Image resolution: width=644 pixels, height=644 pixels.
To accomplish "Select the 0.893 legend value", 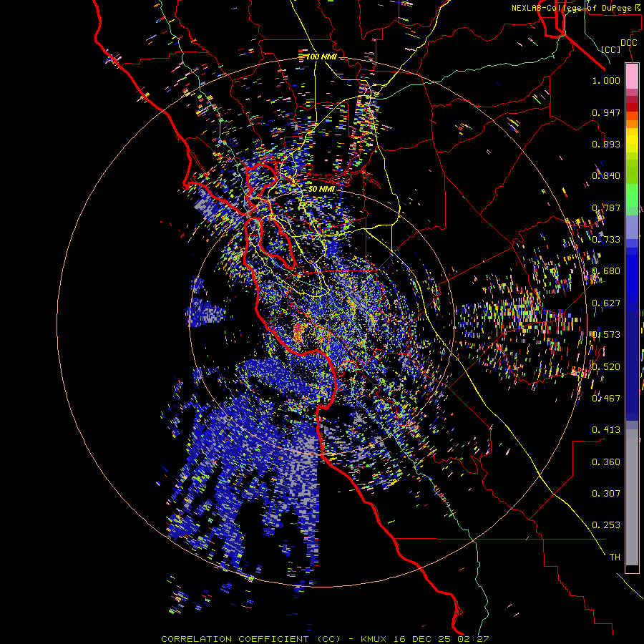I will tap(606, 144).
